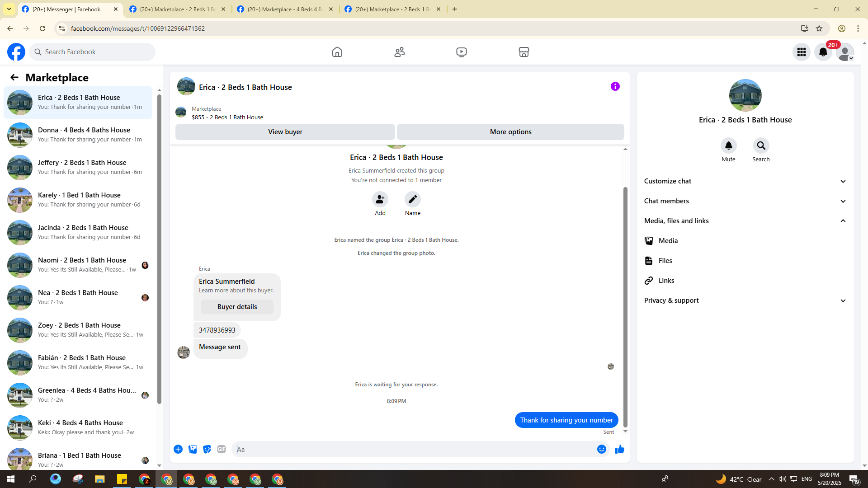Choose a sticker from composer icon
This screenshot has height=488, width=868.
pos(207,449)
